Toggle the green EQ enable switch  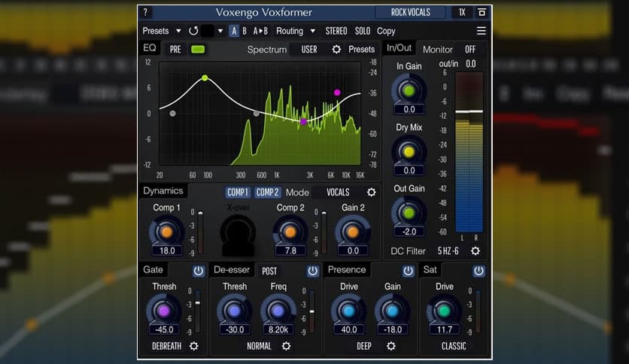pyautogui.click(x=198, y=50)
